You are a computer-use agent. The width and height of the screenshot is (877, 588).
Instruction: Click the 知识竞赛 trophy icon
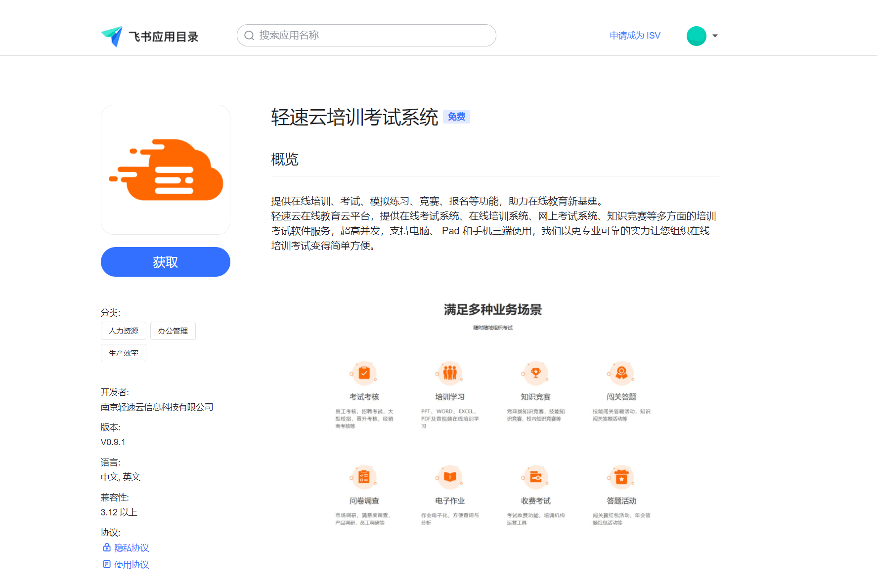pyautogui.click(x=535, y=373)
